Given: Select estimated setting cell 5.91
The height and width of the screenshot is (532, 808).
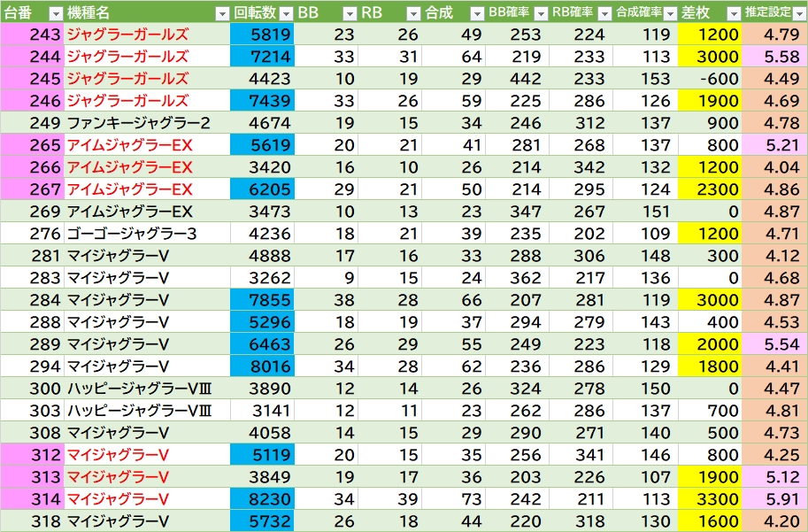Looking at the screenshot, I should pyautogui.click(x=774, y=499).
